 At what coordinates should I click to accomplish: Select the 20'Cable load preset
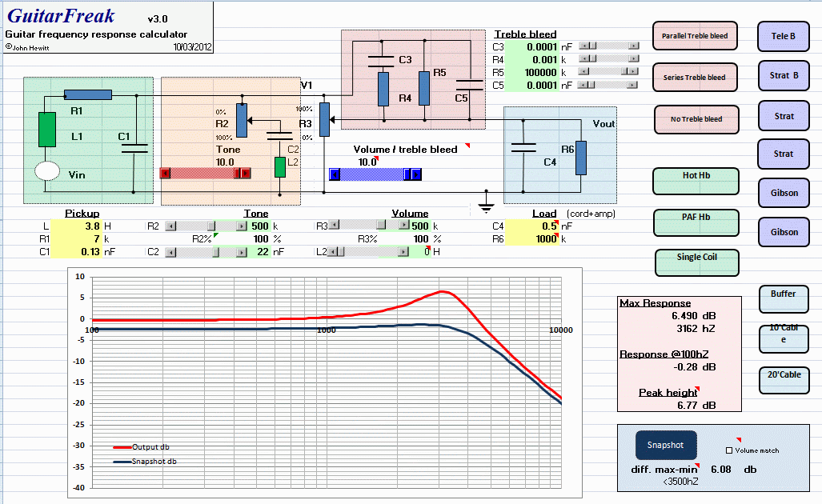pos(784,380)
